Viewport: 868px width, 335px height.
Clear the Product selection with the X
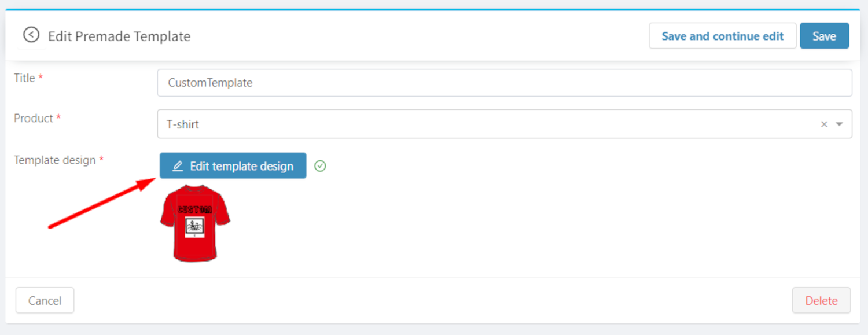coord(824,124)
